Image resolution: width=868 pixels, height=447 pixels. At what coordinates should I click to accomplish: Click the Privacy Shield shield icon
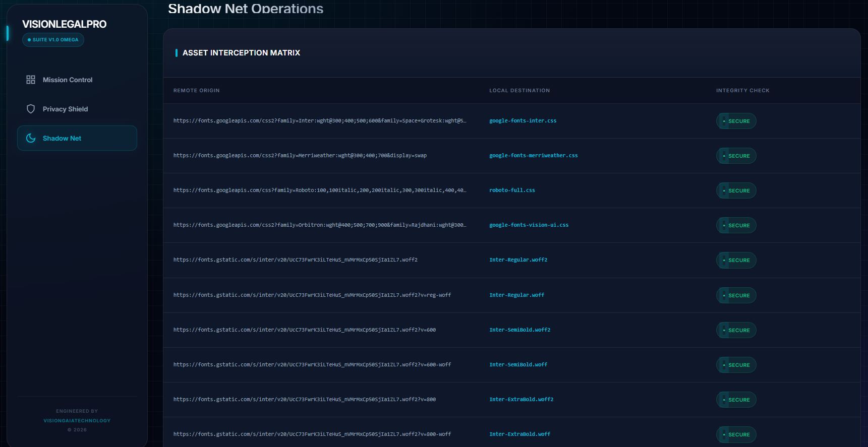(31, 109)
